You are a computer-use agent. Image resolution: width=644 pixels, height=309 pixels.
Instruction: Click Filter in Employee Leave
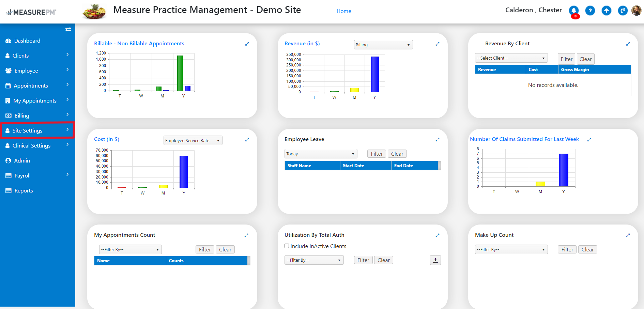tap(377, 154)
